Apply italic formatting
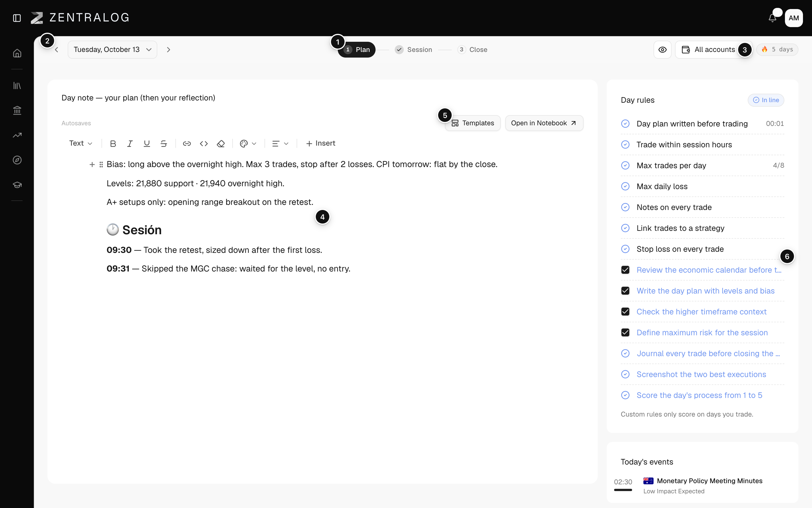The image size is (812, 508). (x=130, y=143)
